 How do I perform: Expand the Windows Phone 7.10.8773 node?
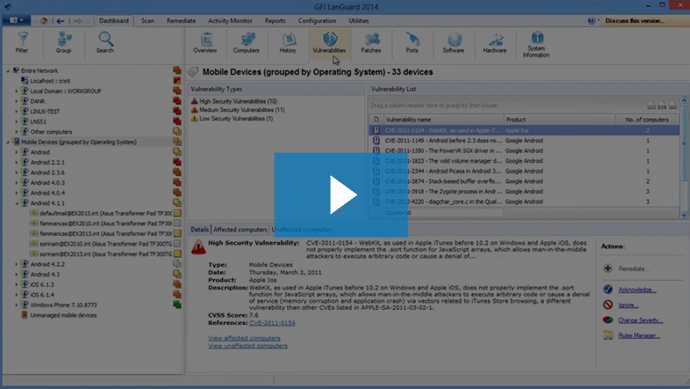click(17, 305)
